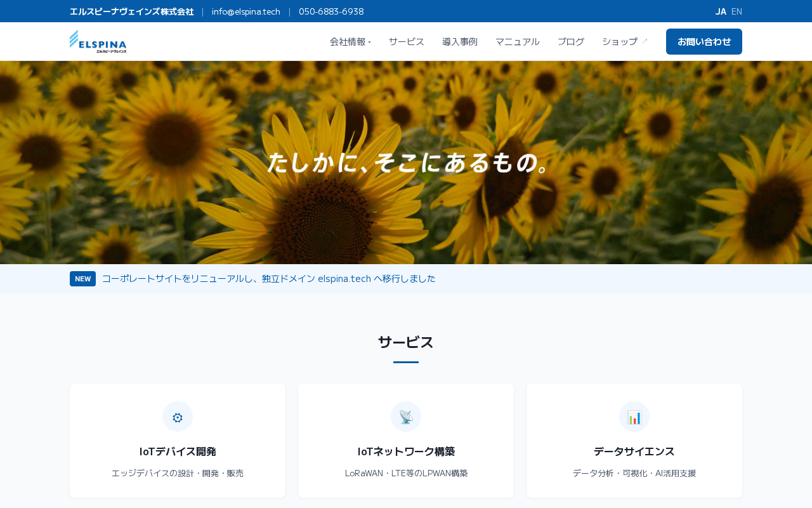Click the お問い合わせ button
Screen dimensions: 812x508
coord(704,41)
